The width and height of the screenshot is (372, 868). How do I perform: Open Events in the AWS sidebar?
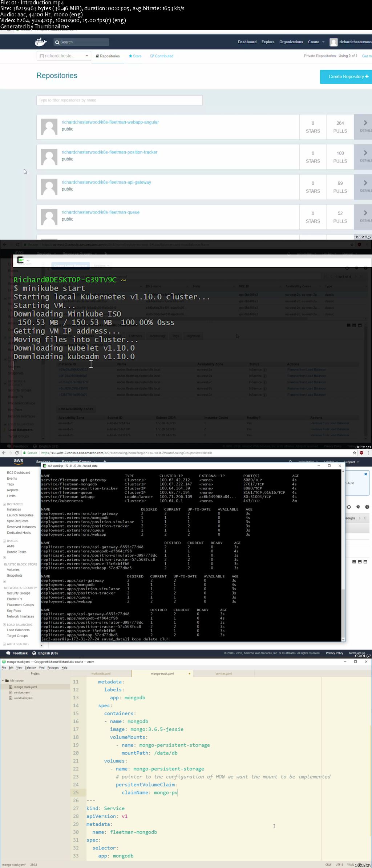pyautogui.click(x=12, y=479)
